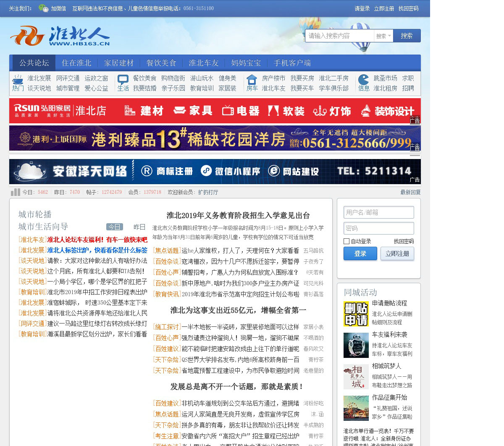Select the 妈妈宝宝 navigation tab
Screen dimensions: 504x446
click(246, 63)
